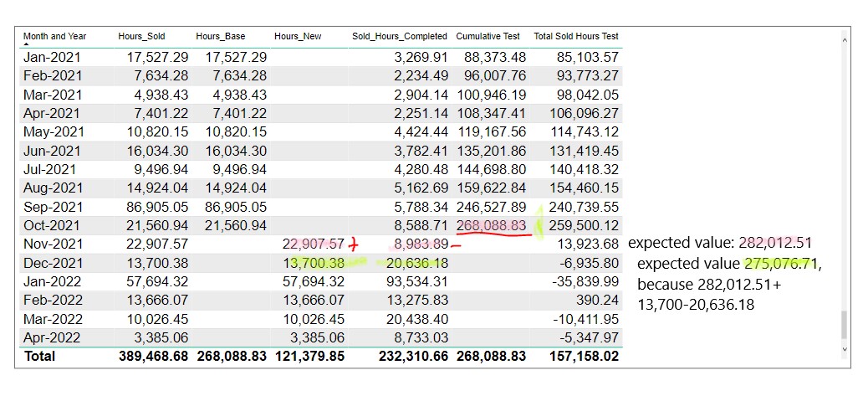
Task: Select the Mar-2021 row label
Action: pyautogui.click(x=52, y=95)
